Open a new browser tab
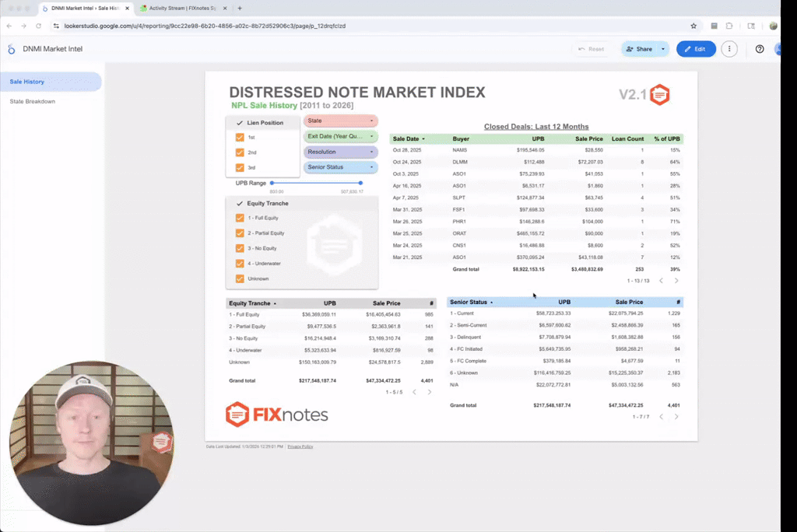The height and width of the screenshot is (532, 797). pos(240,8)
